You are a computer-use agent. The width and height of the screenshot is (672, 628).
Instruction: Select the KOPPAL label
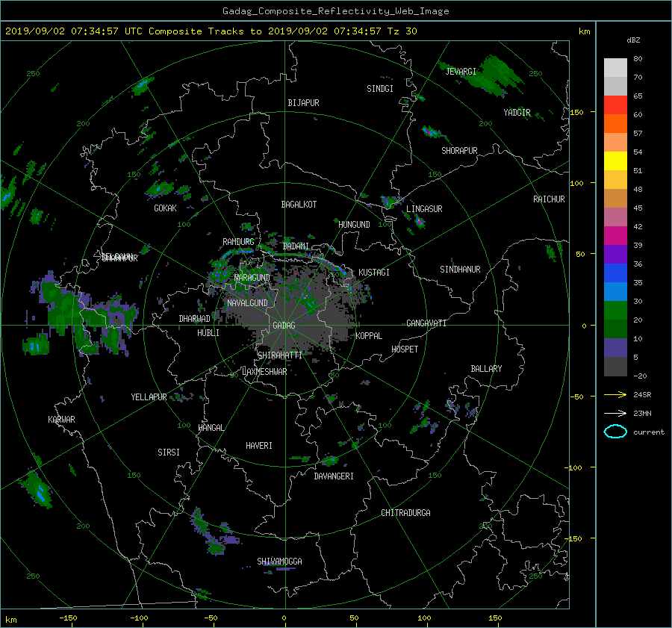click(x=369, y=335)
